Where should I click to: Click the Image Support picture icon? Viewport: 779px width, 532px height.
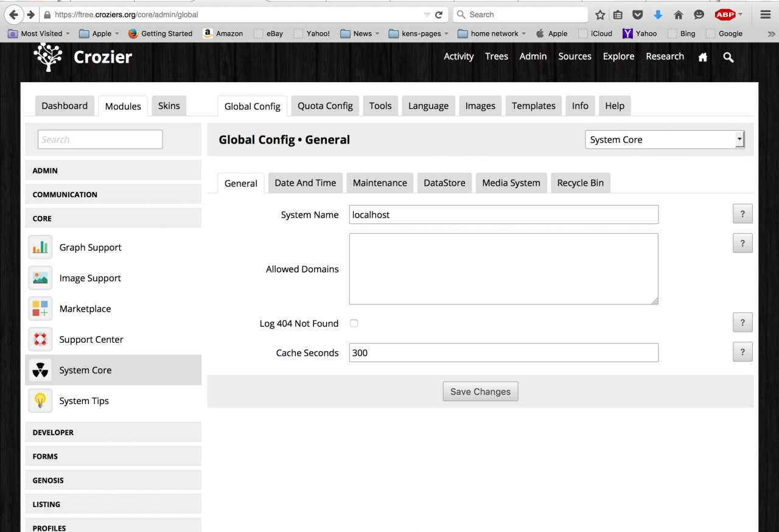pyautogui.click(x=40, y=278)
